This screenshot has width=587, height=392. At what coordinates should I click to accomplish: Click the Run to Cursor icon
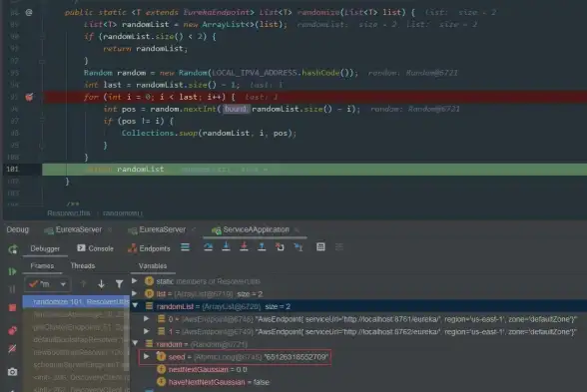(x=298, y=247)
